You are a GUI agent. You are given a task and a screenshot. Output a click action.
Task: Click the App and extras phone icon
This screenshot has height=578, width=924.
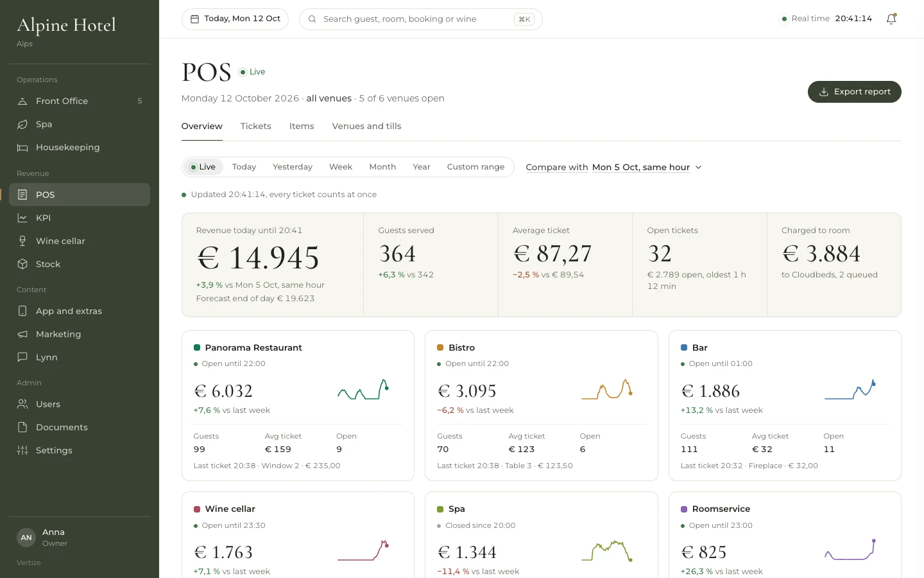click(22, 311)
